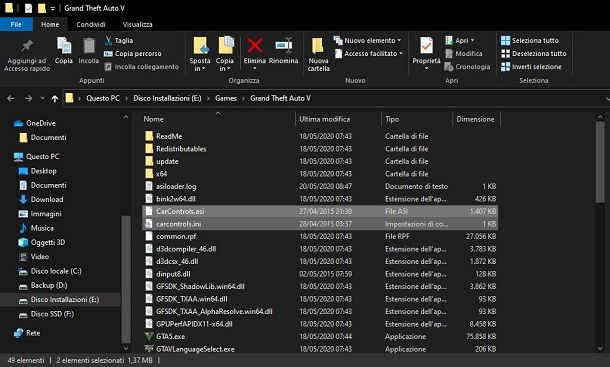The height and width of the screenshot is (367, 610).
Task: Switch to the Home ribbon tab
Action: 50,25
